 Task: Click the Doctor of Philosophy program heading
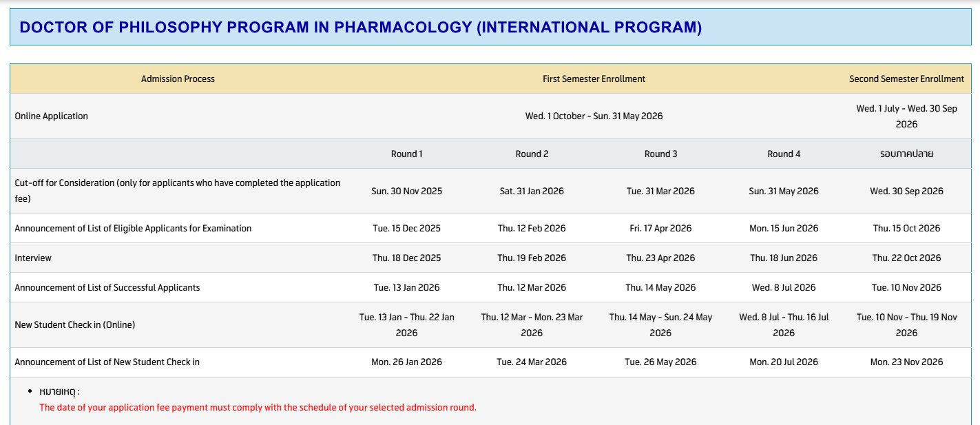[x=360, y=28]
